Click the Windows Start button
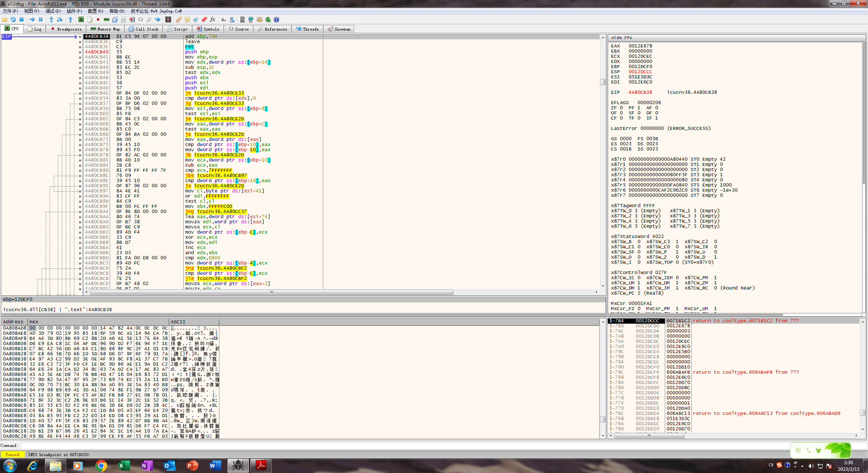868x473 pixels. (x=10, y=466)
